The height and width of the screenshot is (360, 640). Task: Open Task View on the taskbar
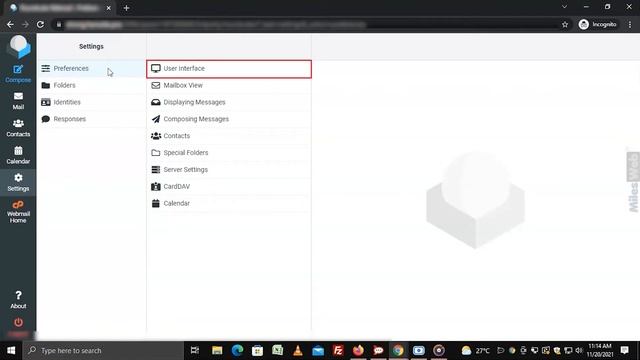point(195,350)
